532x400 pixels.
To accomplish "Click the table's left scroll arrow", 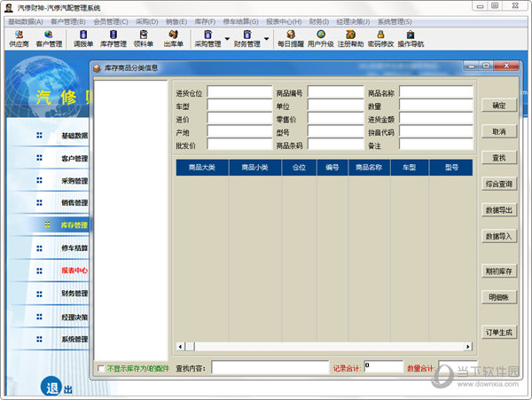I will click(181, 347).
